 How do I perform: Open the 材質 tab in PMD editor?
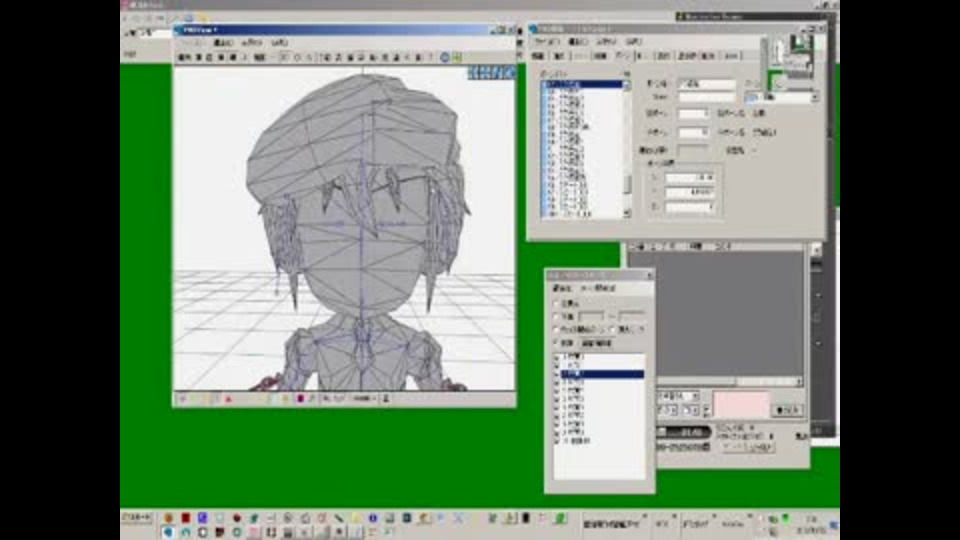[600, 56]
